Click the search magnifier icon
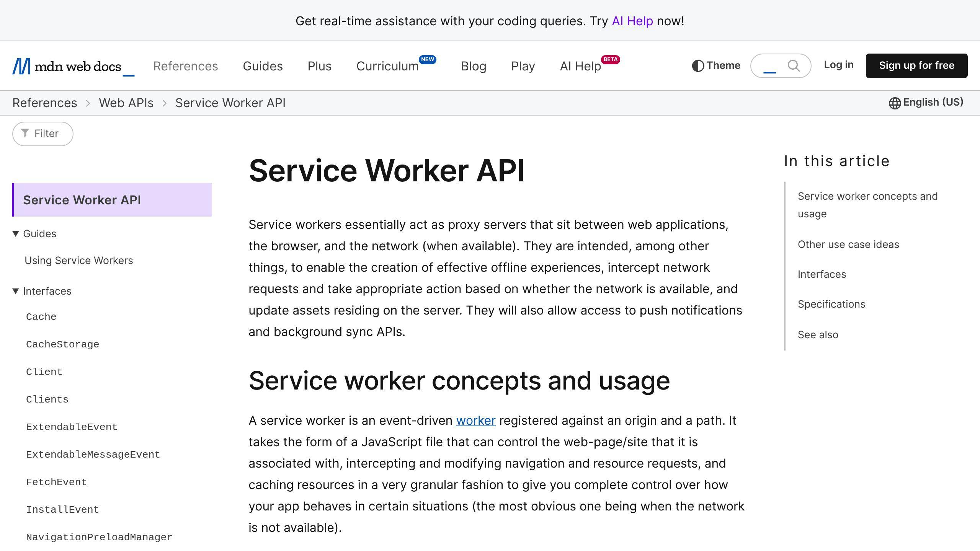Screen dimensions: 980x551 pos(794,65)
